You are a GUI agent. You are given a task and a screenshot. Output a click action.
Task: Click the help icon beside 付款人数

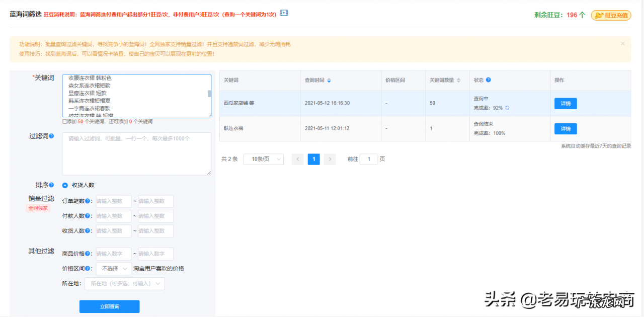87,216
